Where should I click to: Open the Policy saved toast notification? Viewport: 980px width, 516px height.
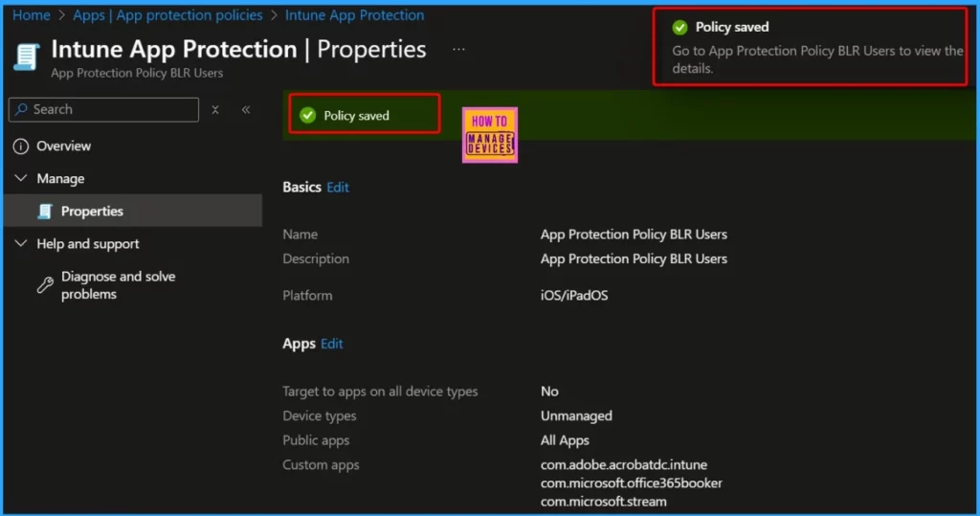(x=810, y=46)
